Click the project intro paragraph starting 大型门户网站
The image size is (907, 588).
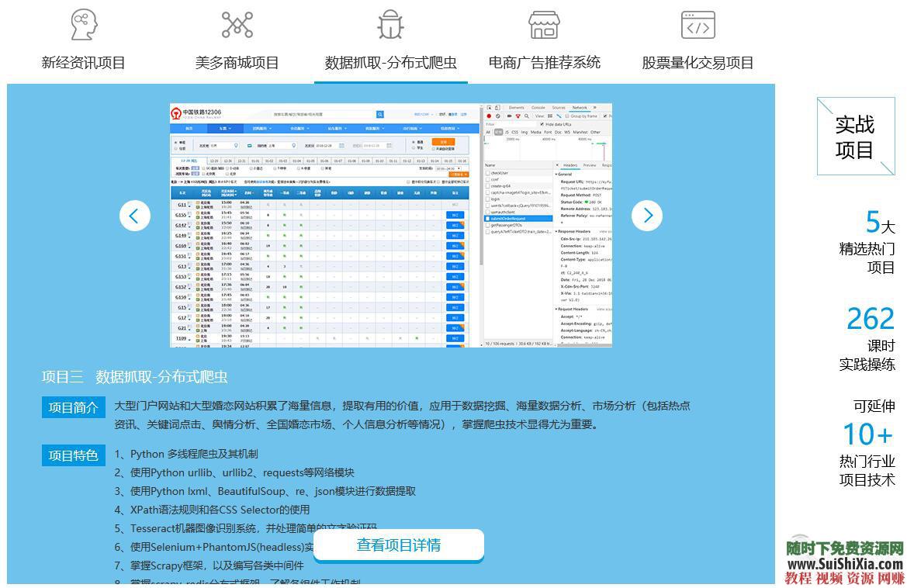402,415
